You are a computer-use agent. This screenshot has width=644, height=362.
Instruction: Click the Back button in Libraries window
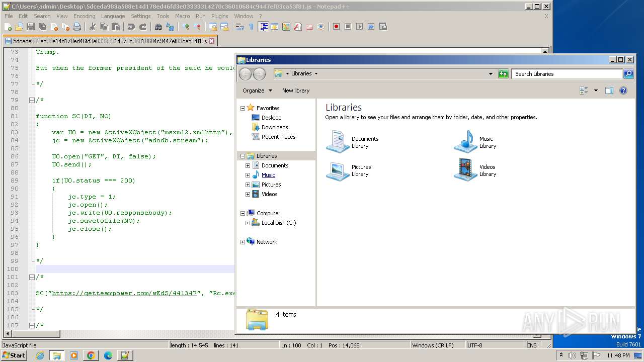pyautogui.click(x=245, y=74)
